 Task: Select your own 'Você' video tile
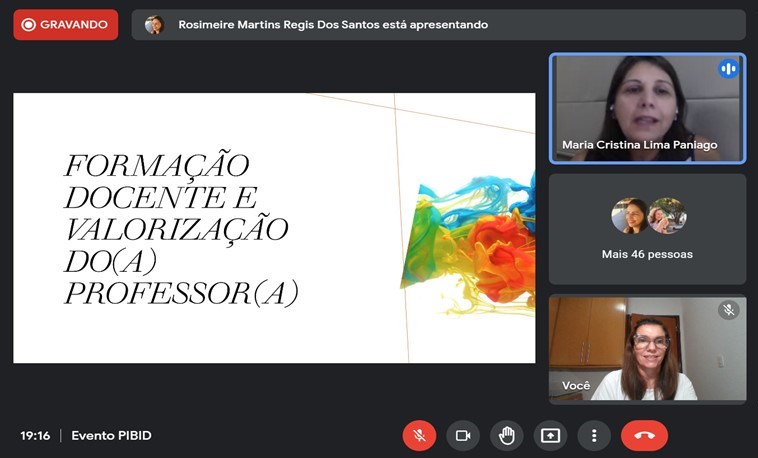click(x=647, y=350)
